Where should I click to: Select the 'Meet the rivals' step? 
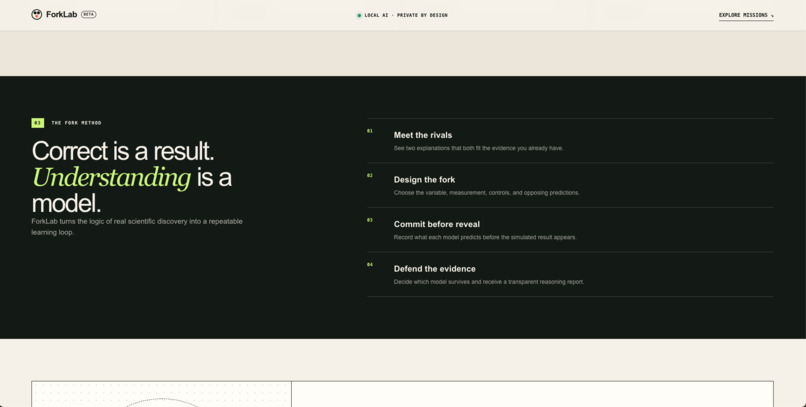(423, 135)
